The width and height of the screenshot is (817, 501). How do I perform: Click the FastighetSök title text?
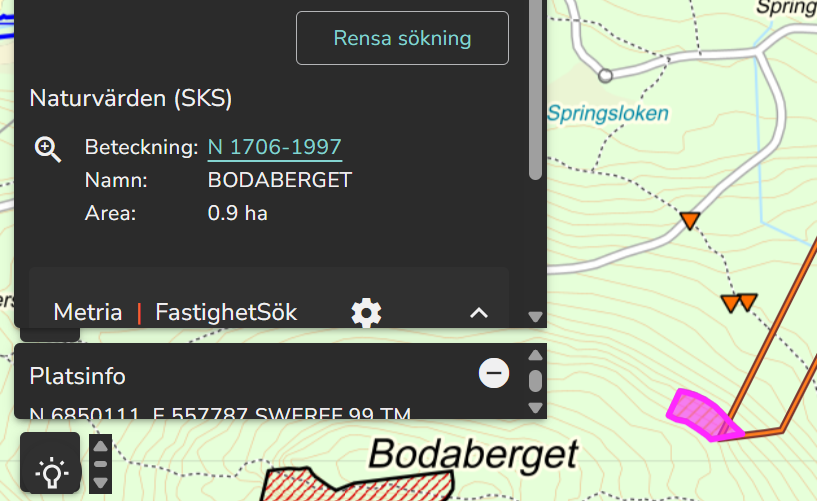tap(226, 312)
